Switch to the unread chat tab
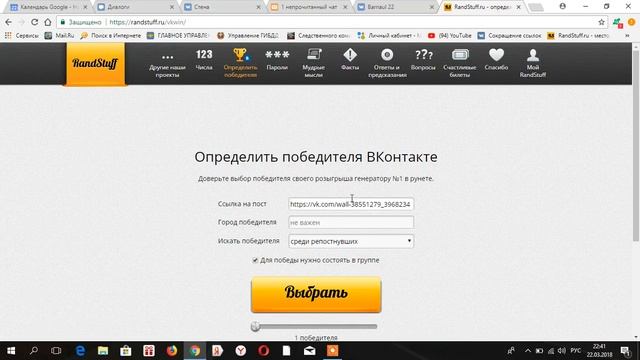 (x=309, y=7)
